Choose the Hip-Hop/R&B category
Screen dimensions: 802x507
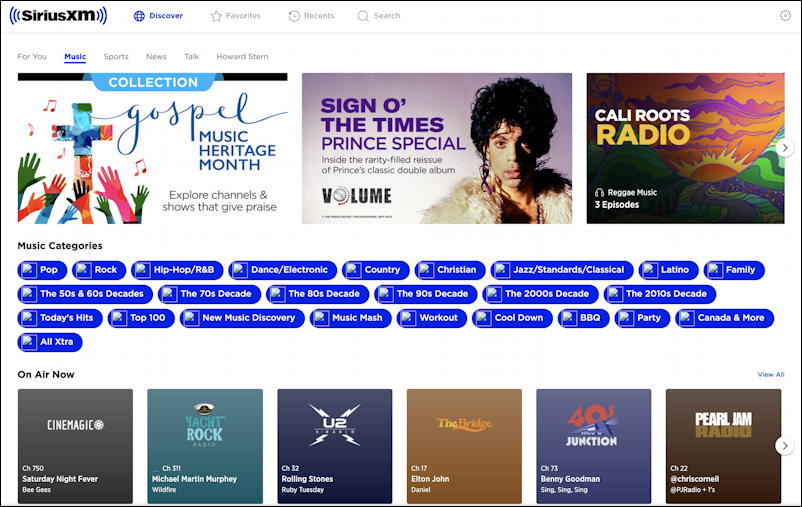(x=177, y=270)
